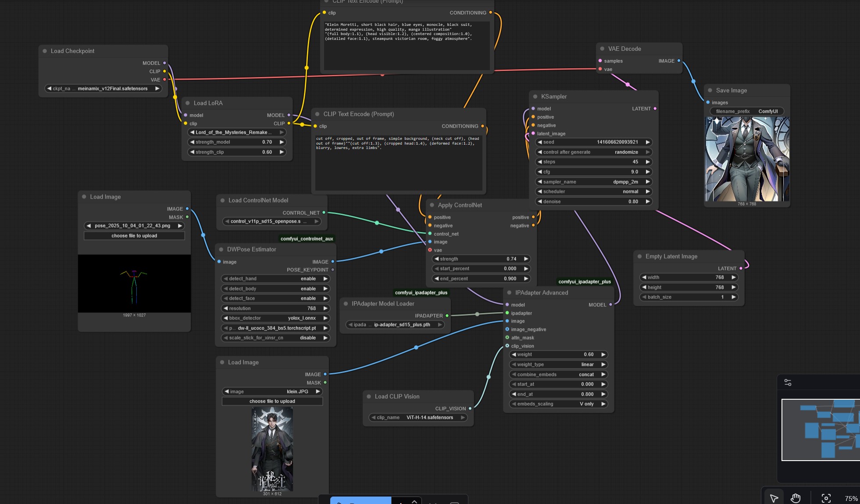Screen dimensions: 860x504
Task: Collapse the Save Image node via its dot
Action: [x=710, y=90]
